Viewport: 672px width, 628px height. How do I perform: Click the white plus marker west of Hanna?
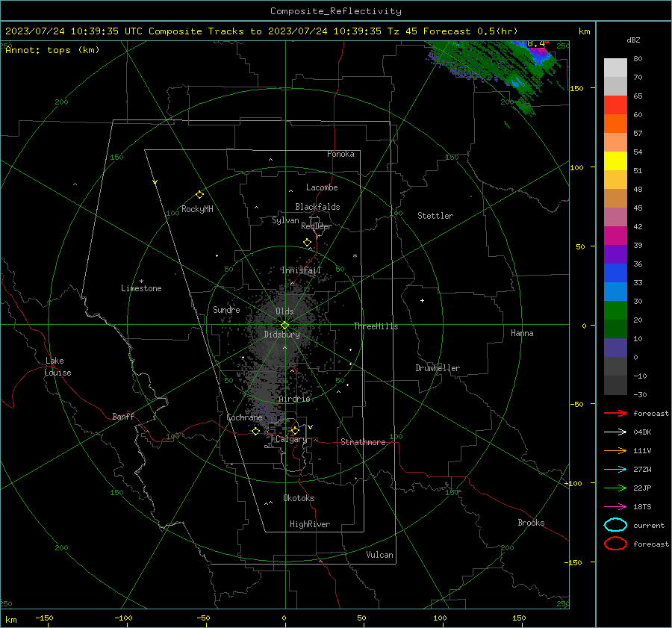click(422, 300)
